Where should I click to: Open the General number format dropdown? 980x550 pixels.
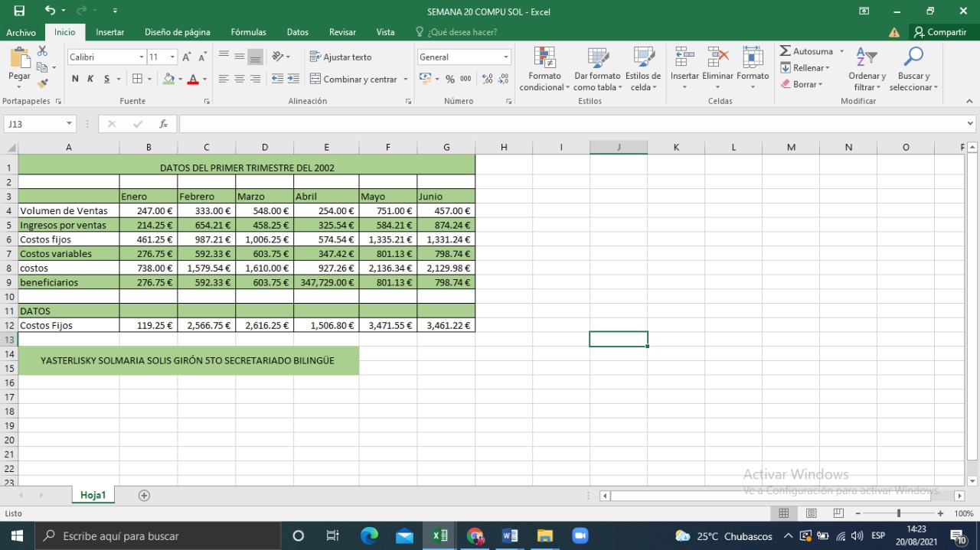pyautogui.click(x=506, y=57)
